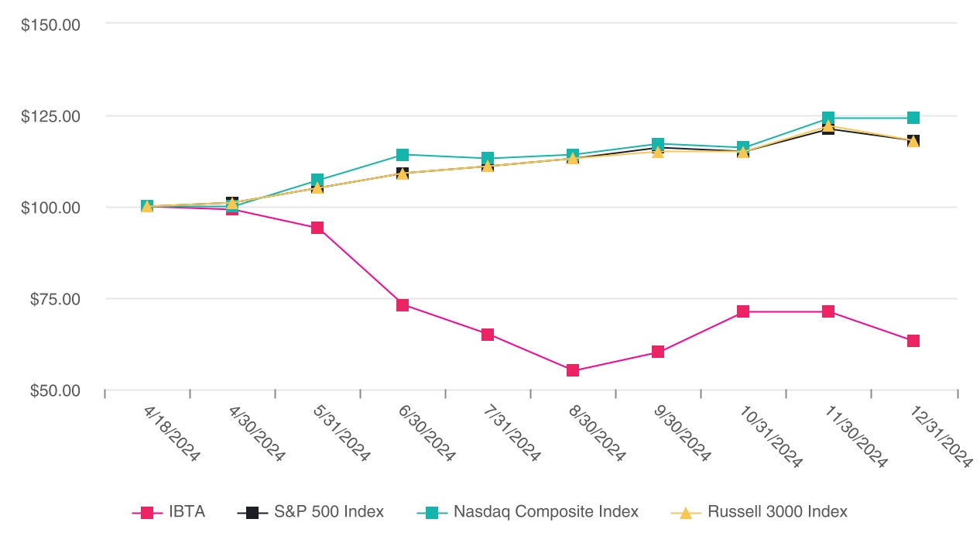Toggle IBTA series in the legend
980x550 pixels.
187,512
